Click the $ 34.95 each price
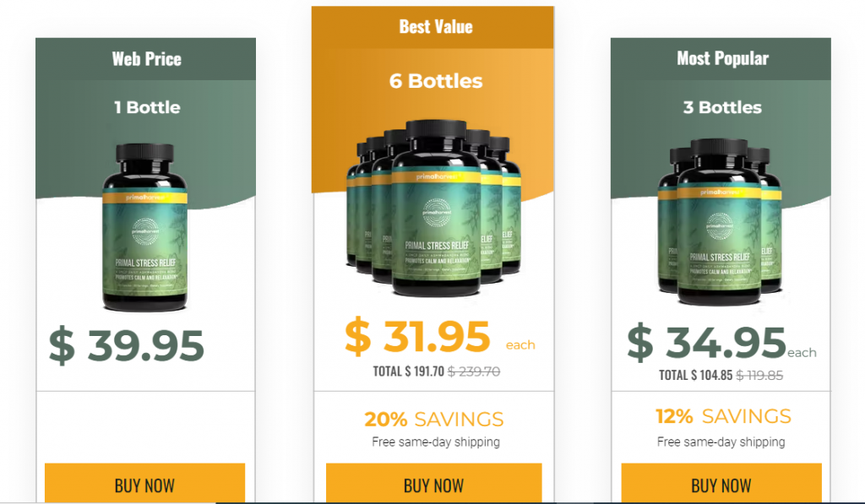 click(x=721, y=343)
